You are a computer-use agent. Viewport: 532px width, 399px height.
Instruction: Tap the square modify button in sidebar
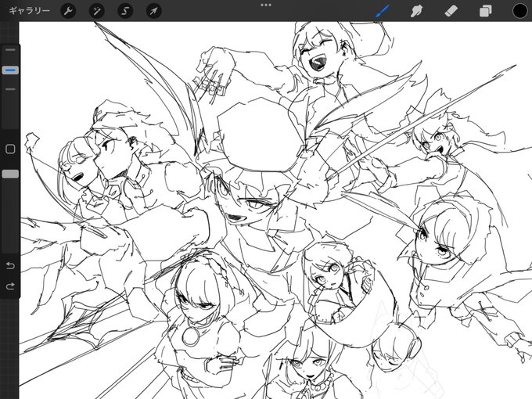10,149
